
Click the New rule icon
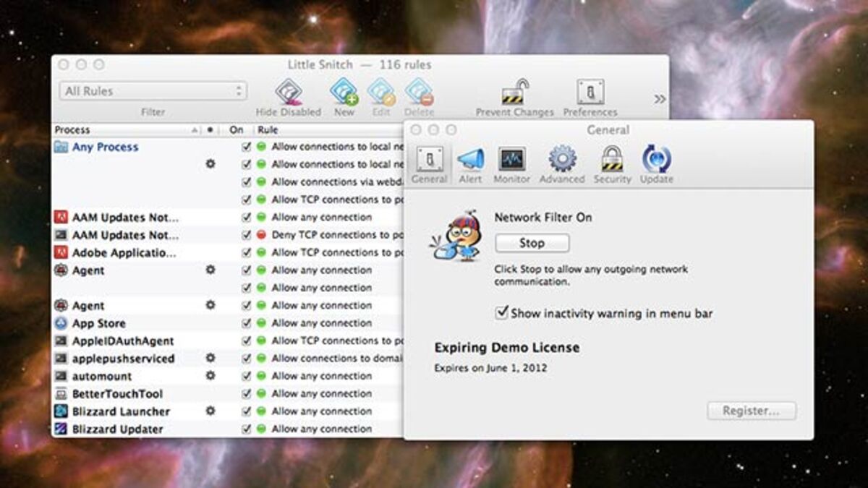click(x=344, y=93)
